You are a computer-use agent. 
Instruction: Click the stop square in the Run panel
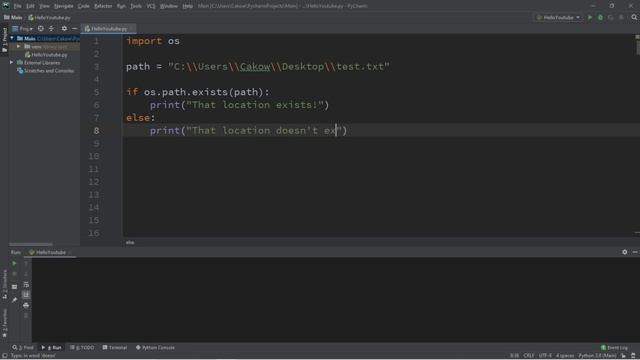(14, 274)
